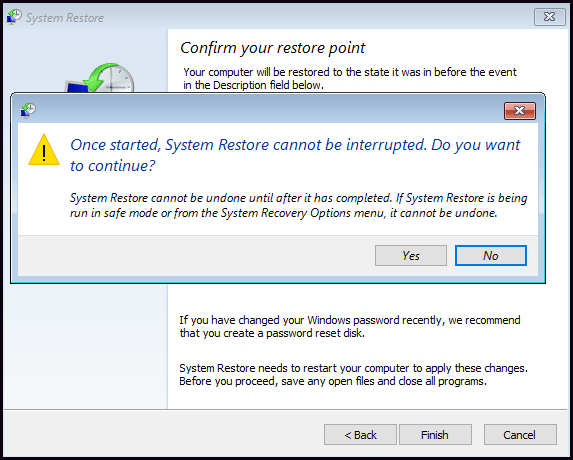Click the yellow warning triangle icon
Image resolution: width=573 pixels, height=460 pixels.
click(x=44, y=150)
